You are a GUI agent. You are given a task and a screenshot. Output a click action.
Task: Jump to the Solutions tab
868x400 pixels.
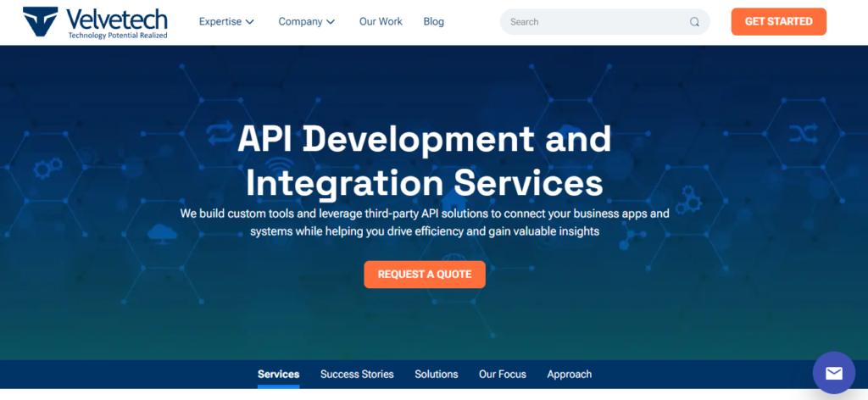point(436,374)
